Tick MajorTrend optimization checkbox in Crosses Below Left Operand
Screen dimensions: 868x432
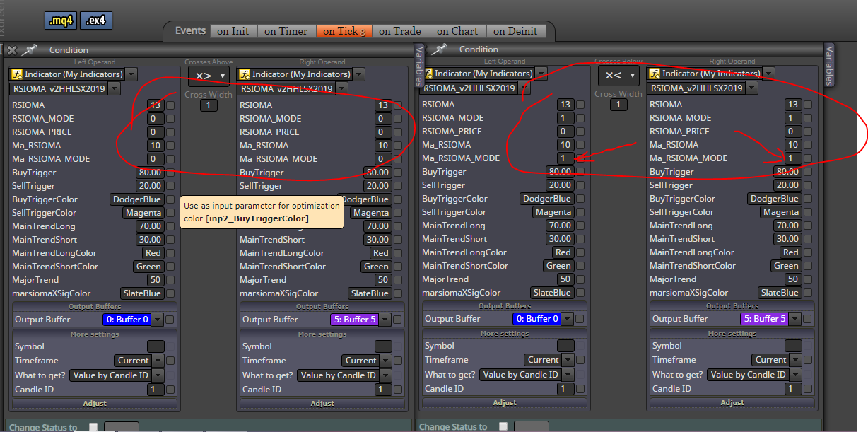tap(580, 279)
